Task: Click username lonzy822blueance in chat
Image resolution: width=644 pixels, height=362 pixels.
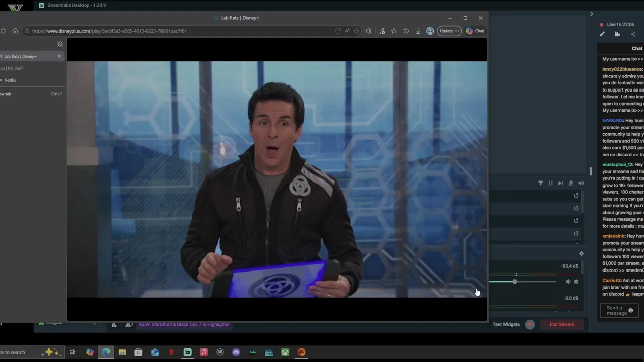Action: (622, 69)
